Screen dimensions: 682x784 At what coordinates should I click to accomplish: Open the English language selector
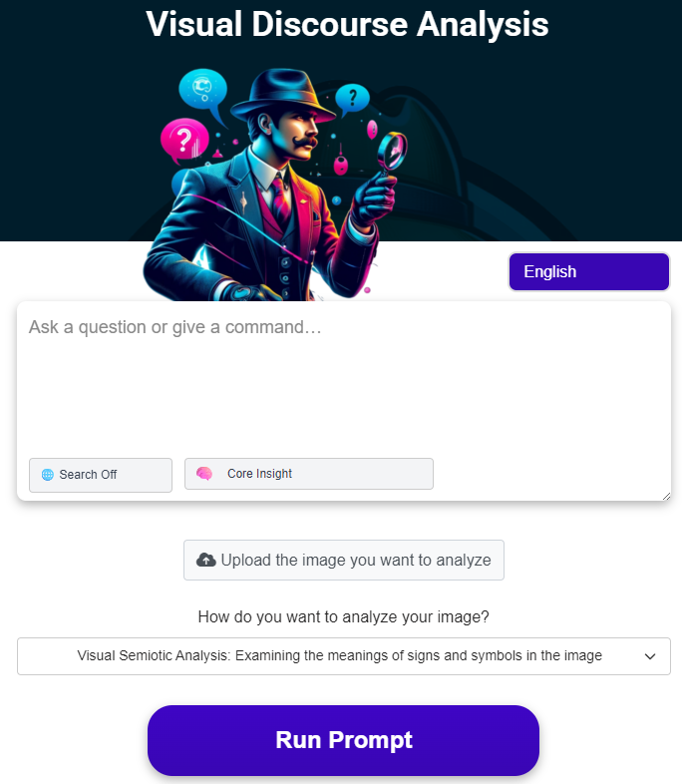pyautogui.click(x=589, y=271)
